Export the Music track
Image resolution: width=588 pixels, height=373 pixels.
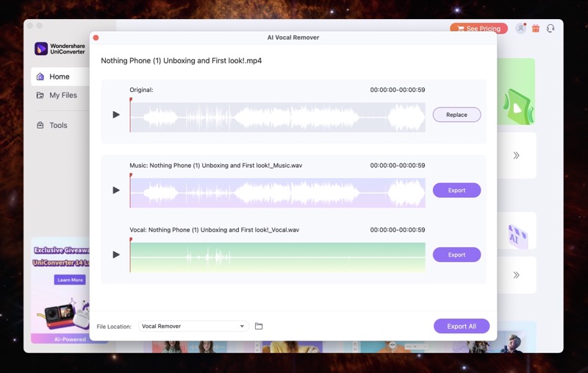456,191
